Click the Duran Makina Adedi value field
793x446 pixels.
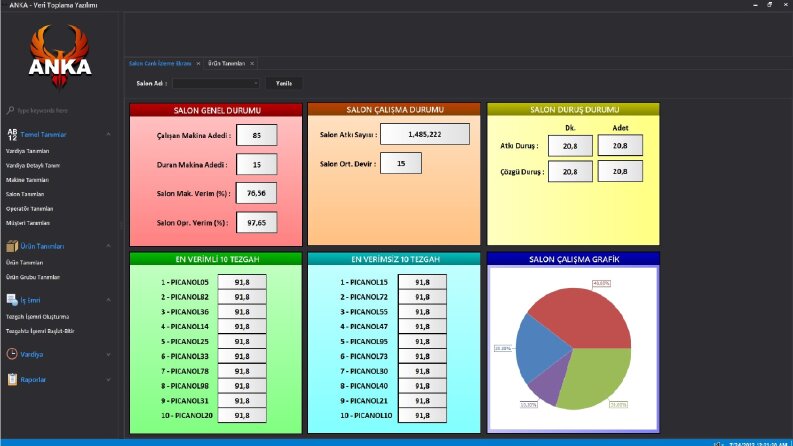pos(256,164)
